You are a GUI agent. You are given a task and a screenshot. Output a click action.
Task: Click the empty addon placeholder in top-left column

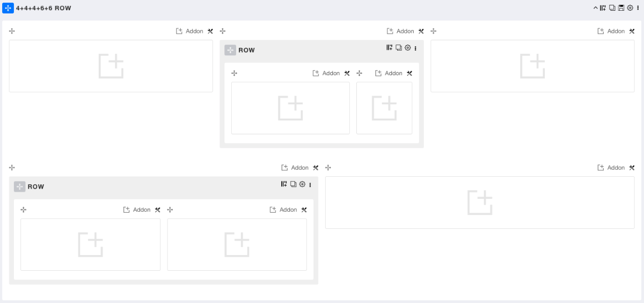pos(111,66)
